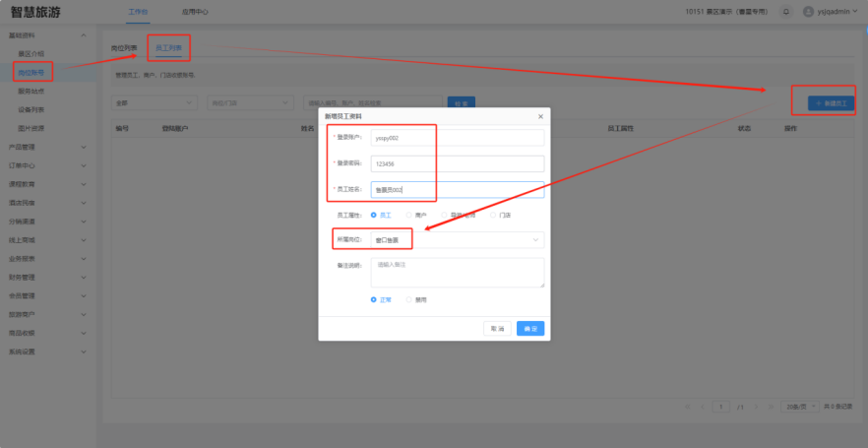
Task: Click the 登录密码 input field
Action: [458, 163]
